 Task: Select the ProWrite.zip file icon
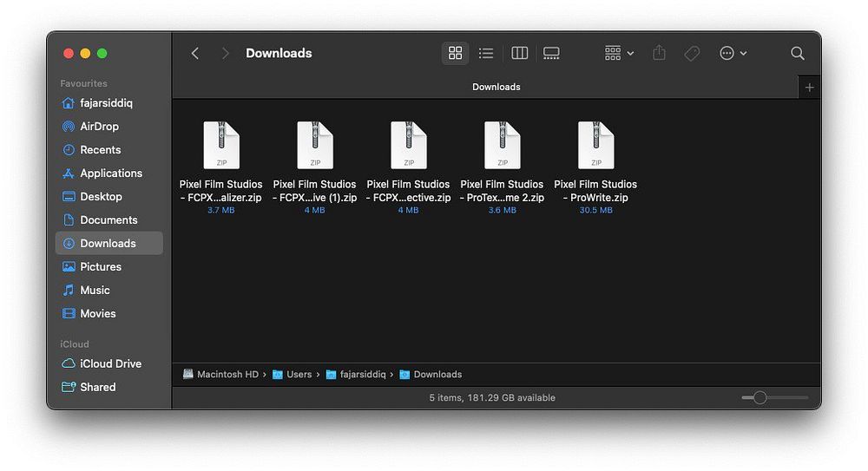click(x=595, y=145)
